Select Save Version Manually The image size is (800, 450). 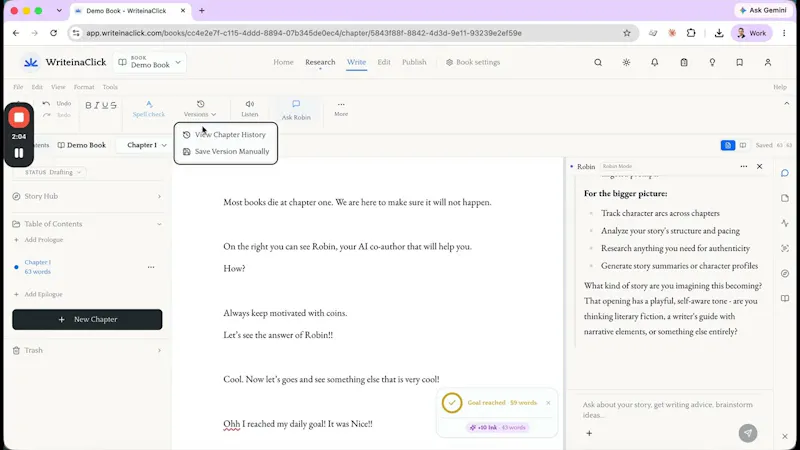tap(226, 152)
